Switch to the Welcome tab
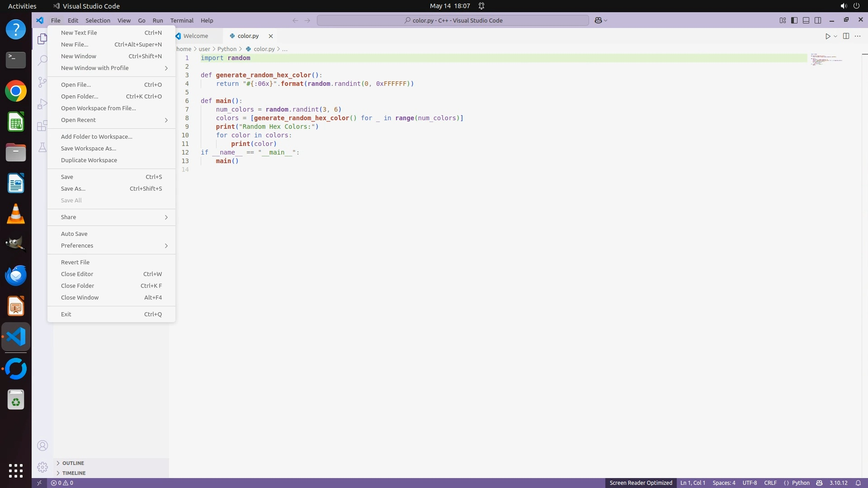Image resolution: width=868 pixels, height=488 pixels. click(195, 36)
